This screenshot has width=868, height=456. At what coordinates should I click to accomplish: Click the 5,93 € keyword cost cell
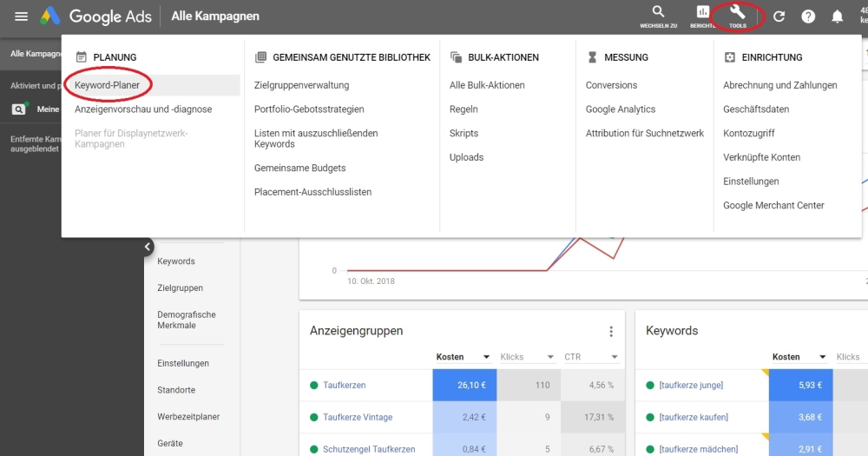(x=800, y=385)
